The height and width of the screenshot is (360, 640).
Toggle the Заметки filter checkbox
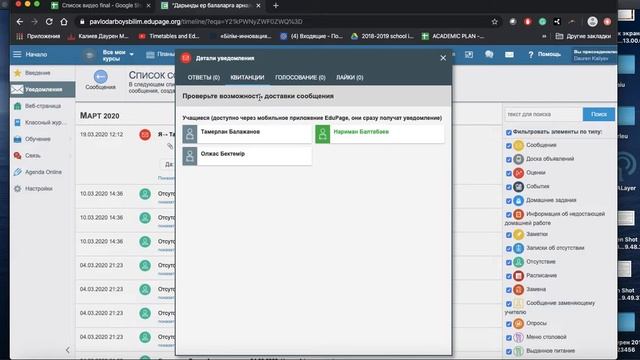click(509, 235)
